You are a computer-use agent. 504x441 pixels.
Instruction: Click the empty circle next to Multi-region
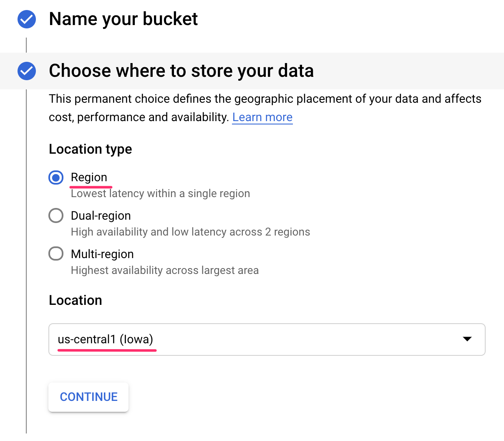click(x=56, y=253)
